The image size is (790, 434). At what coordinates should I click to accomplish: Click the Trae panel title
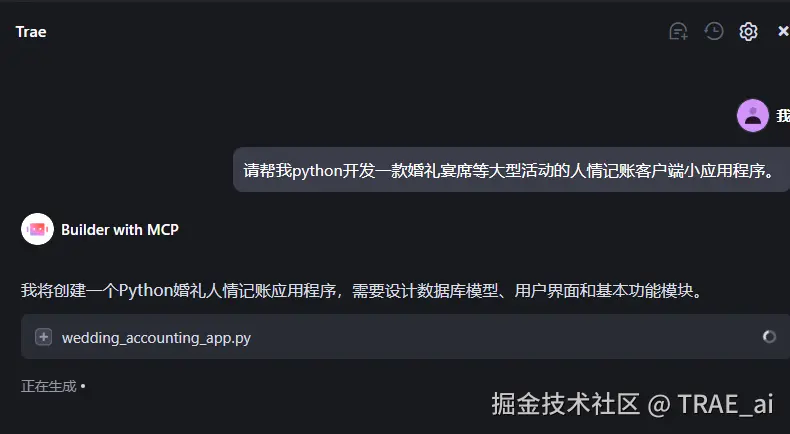(31, 32)
